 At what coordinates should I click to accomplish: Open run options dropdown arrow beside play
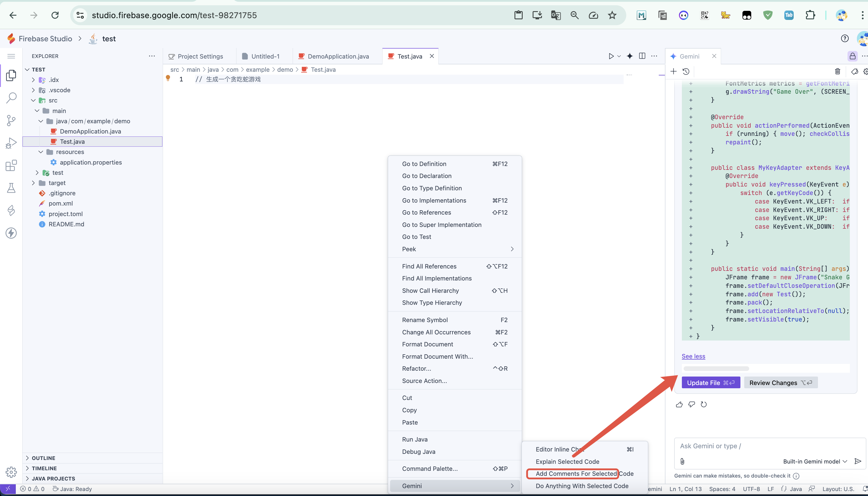coord(619,56)
